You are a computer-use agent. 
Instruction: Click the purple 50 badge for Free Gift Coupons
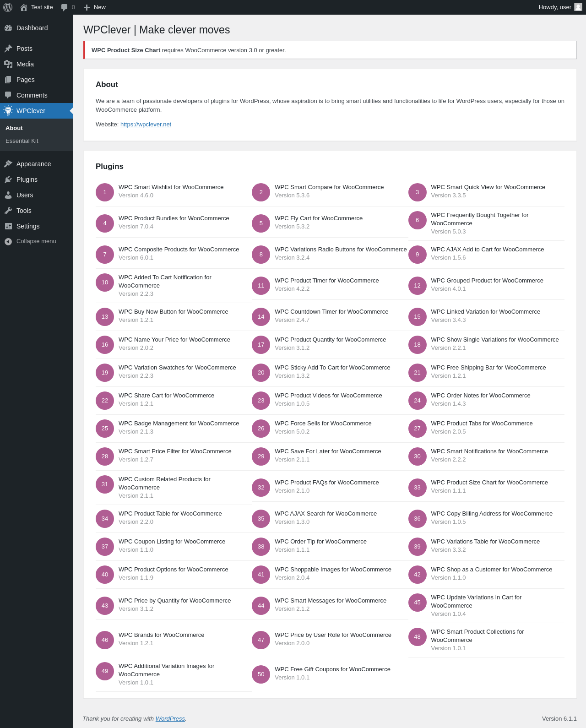261,674
